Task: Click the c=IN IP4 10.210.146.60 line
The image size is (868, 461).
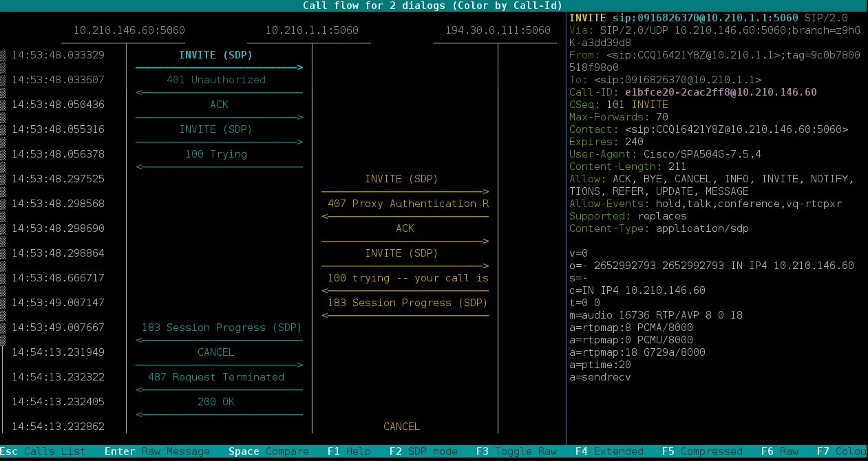Action: click(637, 290)
